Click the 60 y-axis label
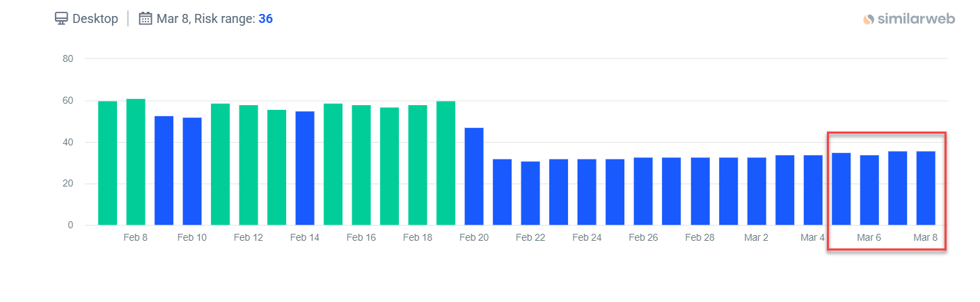Screen dimensions: 980x302 [68, 100]
